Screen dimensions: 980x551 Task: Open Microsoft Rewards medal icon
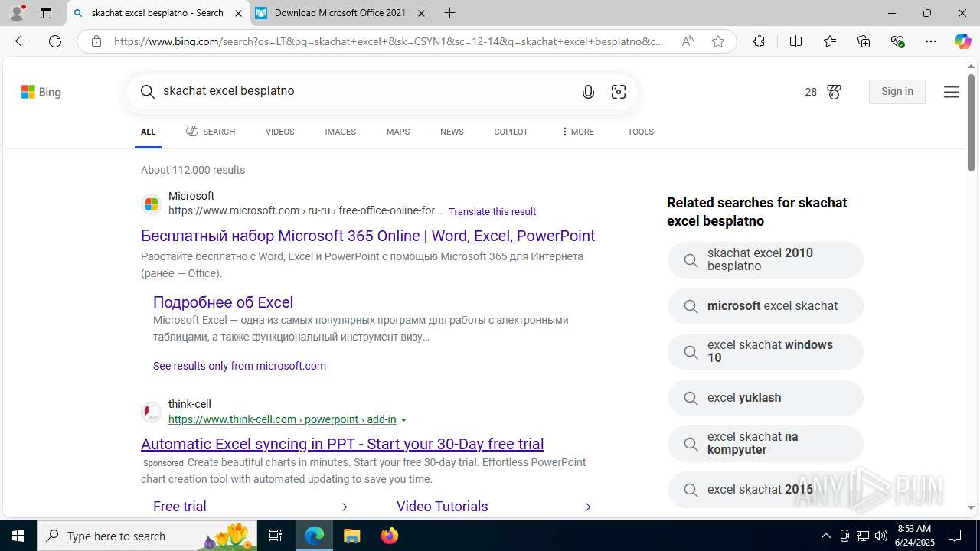pyautogui.click(x=835, y=92)
